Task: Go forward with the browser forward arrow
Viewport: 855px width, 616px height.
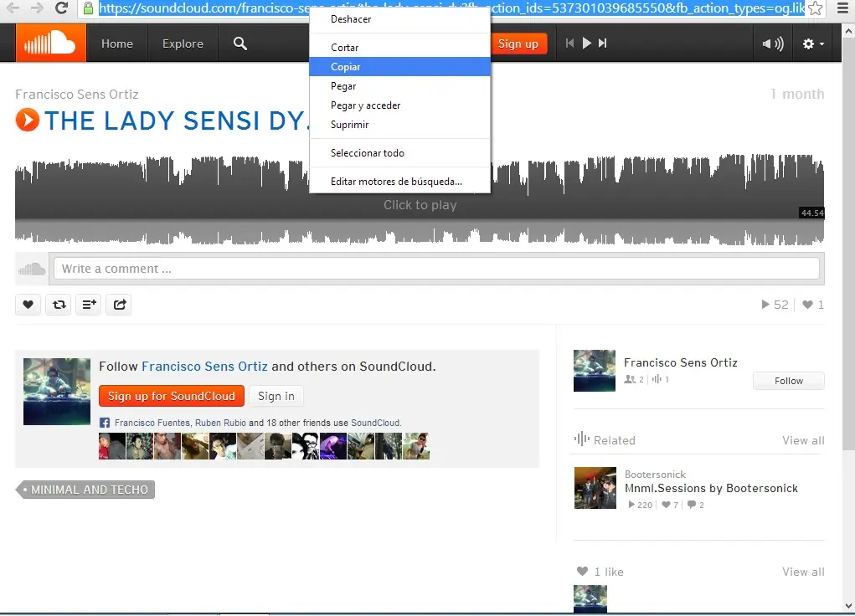Action: tap(37, 8)
